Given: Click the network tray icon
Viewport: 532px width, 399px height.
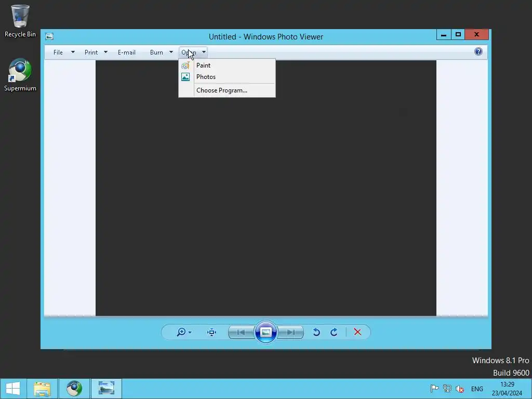Looking at the screenshot, I should [447, 389].
